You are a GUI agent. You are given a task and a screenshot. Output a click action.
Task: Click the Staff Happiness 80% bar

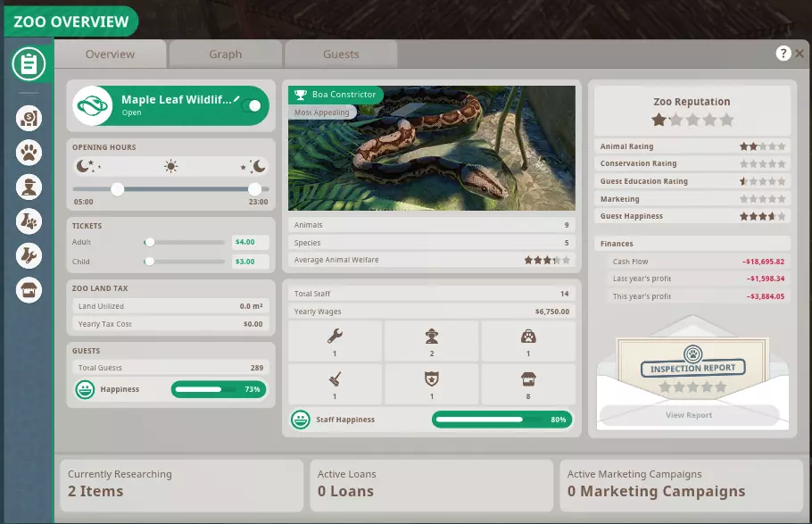501,420
